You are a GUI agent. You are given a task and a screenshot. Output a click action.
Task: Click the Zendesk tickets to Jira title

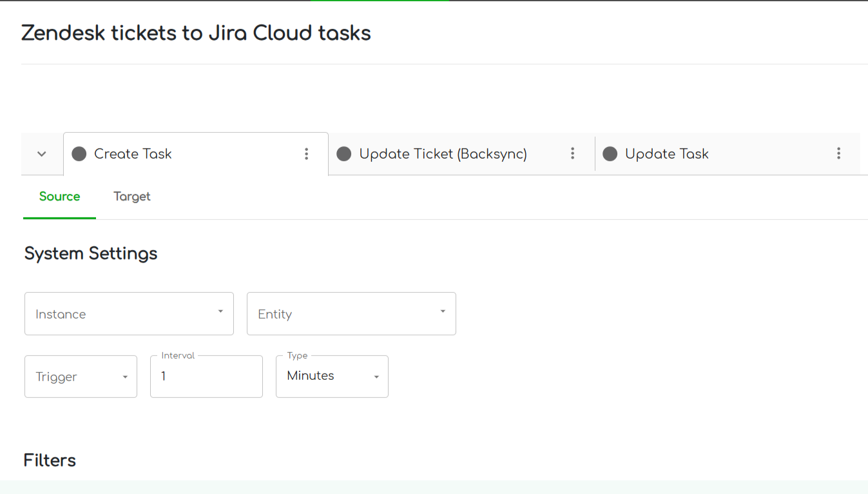click(196, 33)
